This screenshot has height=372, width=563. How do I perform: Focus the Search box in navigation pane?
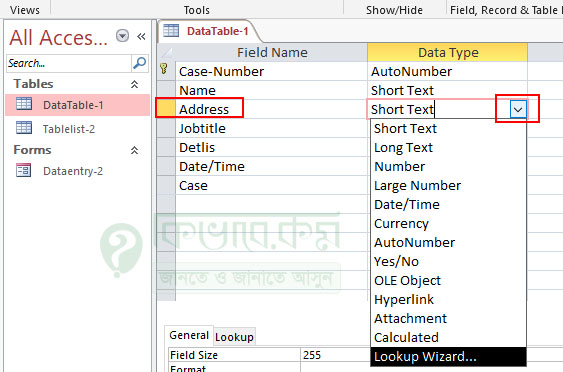tap(69, 63)
